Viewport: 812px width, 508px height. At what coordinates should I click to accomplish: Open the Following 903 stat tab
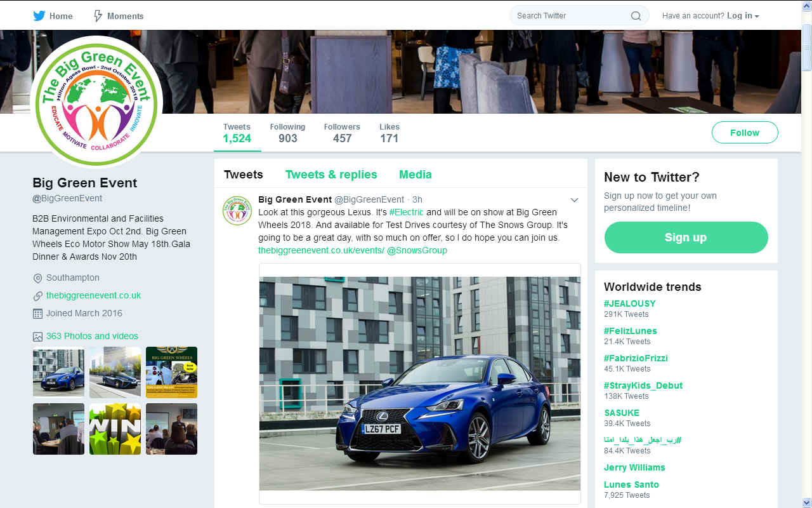tap(287, 133)
